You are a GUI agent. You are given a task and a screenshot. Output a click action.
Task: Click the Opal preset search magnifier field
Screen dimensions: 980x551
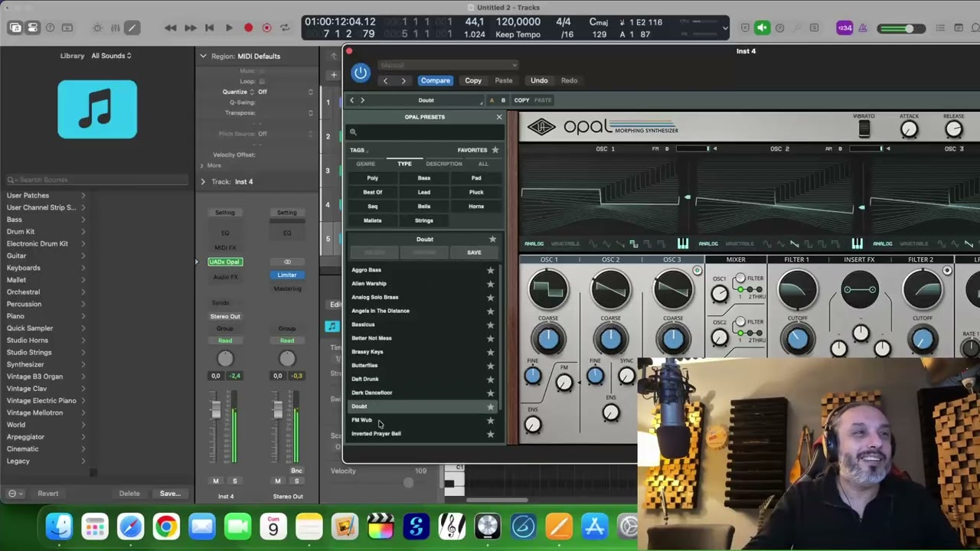pos(424,132)
